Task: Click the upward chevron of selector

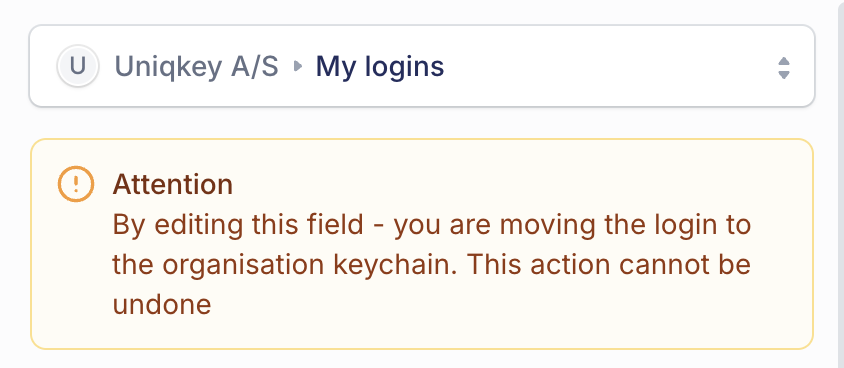Action: click(x=784, y=61)
